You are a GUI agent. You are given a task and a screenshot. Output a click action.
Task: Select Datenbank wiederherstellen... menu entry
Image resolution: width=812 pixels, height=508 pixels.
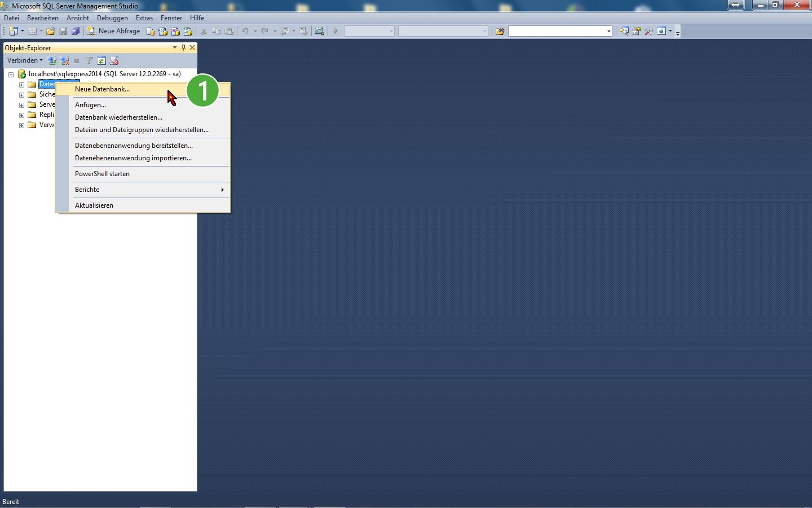pos(143,117)
